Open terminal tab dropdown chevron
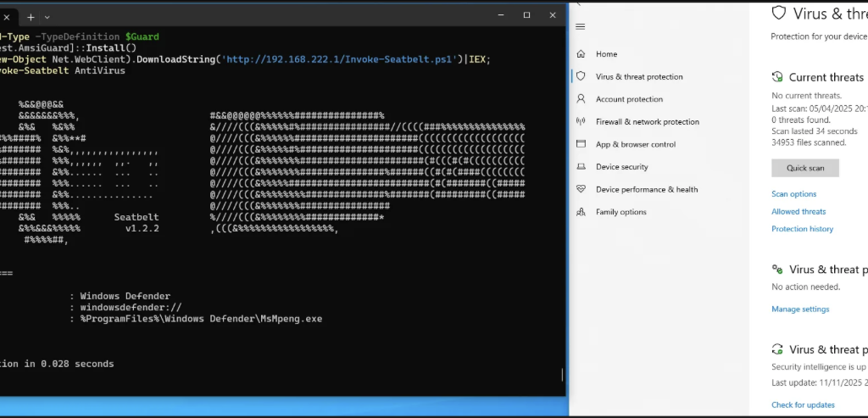 47,17
